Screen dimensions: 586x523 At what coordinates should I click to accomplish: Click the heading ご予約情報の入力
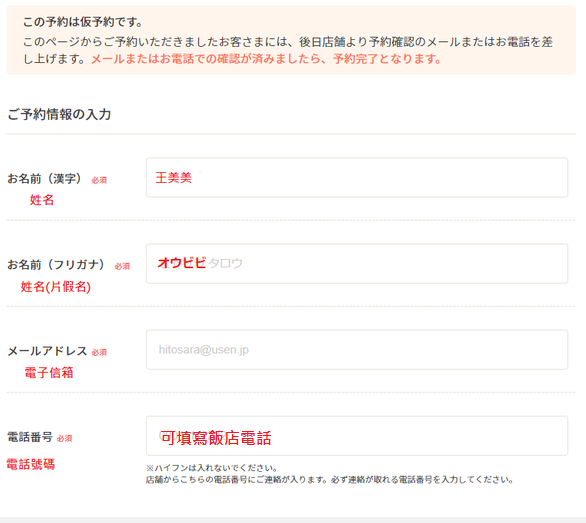59,114
